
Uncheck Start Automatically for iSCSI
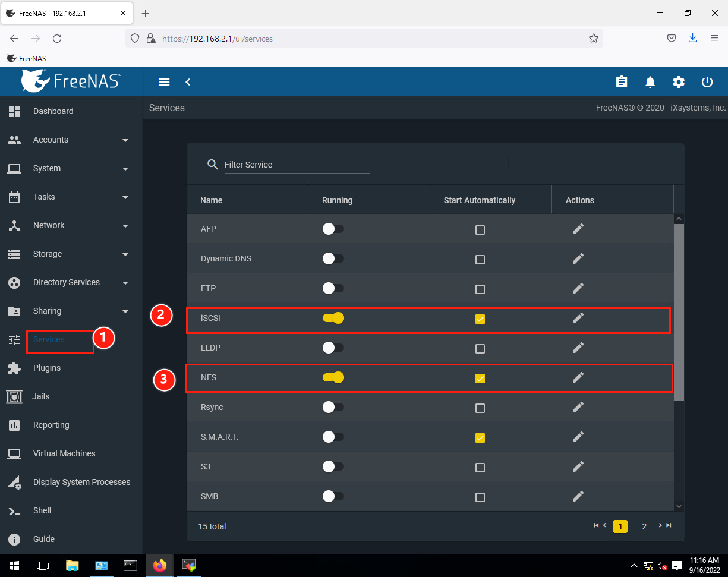(480, 319)
